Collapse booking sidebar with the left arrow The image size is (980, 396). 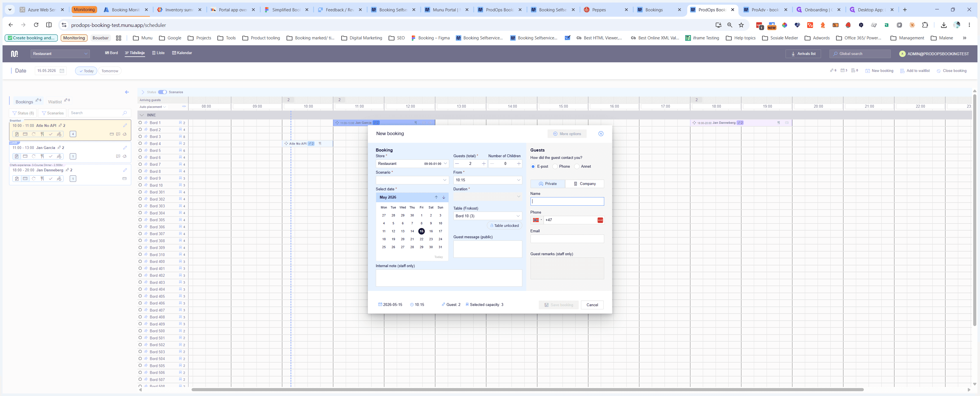[x=127, y=92]
